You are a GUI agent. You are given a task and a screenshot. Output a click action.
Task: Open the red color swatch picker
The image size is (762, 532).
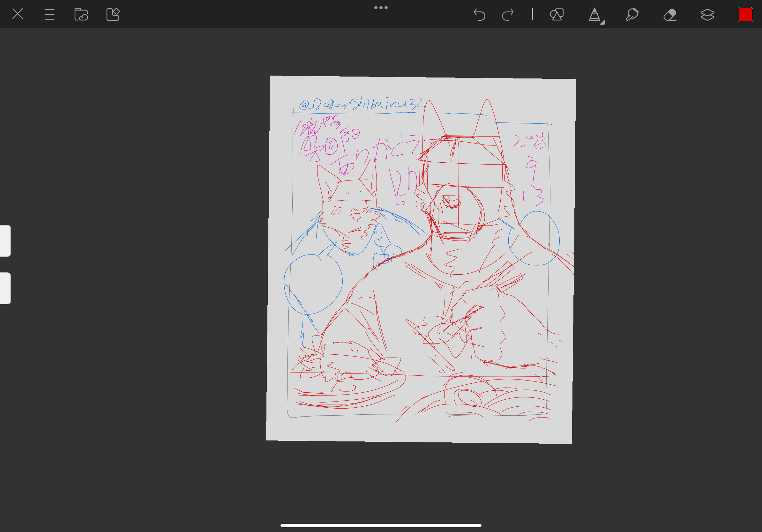coord(745,15)
